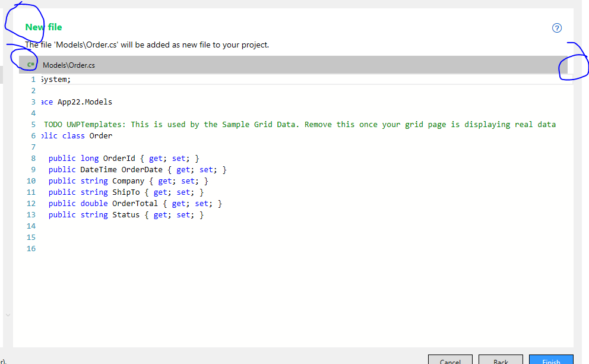
Task: Click the Status string property line
Action: [x=126, y=214]
